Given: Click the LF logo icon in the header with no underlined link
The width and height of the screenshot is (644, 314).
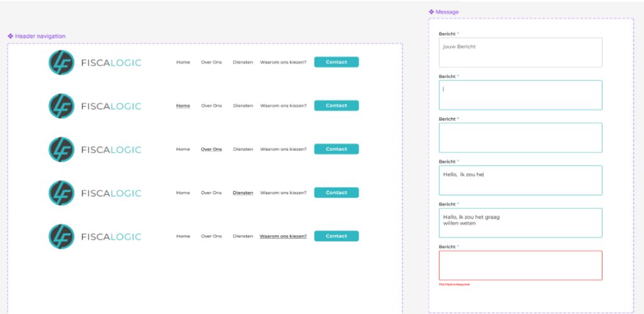Looking at the screenshot, I should click(62, 62).
